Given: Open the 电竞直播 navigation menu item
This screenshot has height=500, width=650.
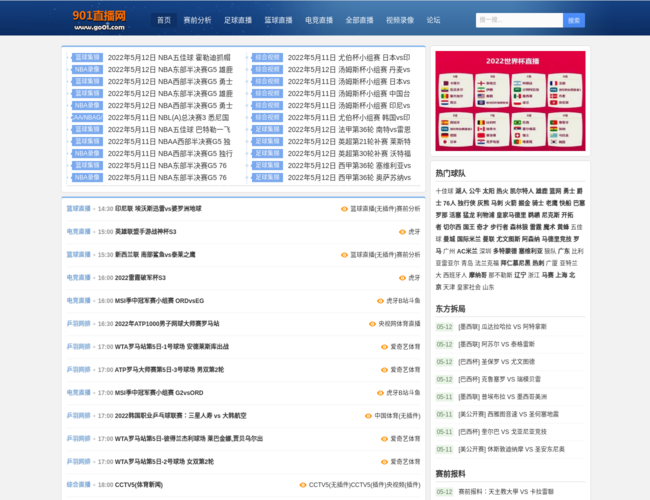Looking at the screenshot, I should click(319, 20).
